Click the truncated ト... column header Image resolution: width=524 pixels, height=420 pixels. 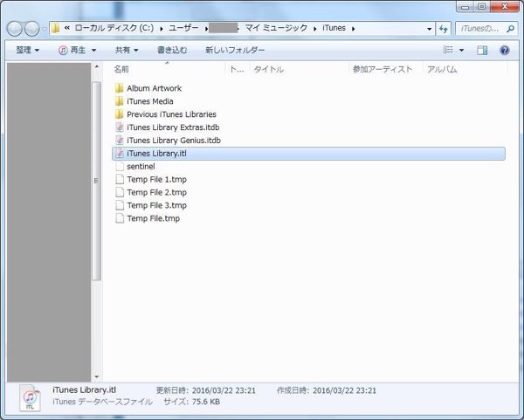238,69
